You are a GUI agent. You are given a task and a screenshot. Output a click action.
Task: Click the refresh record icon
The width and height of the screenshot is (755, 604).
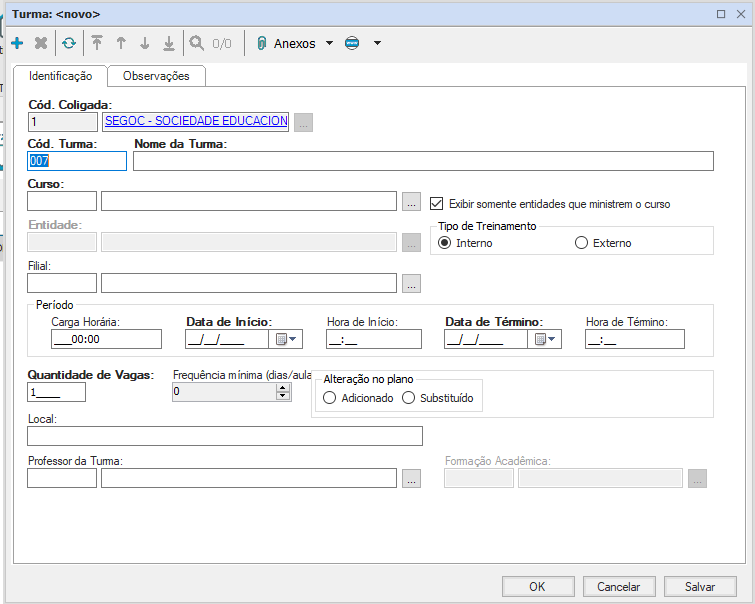[68, 43]
